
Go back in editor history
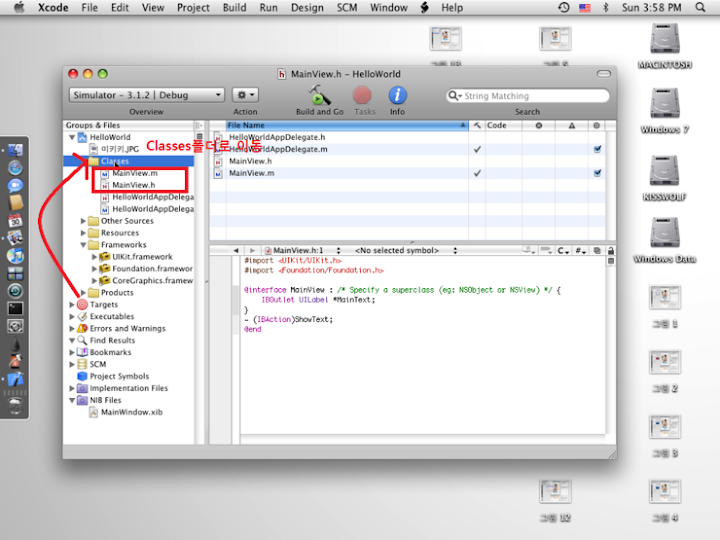click(x=236, y=250)
